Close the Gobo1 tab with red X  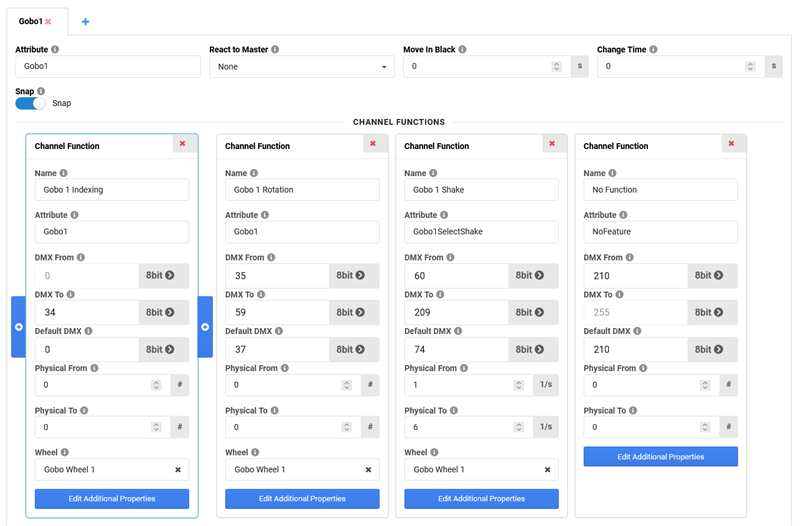tap(48, 22)
